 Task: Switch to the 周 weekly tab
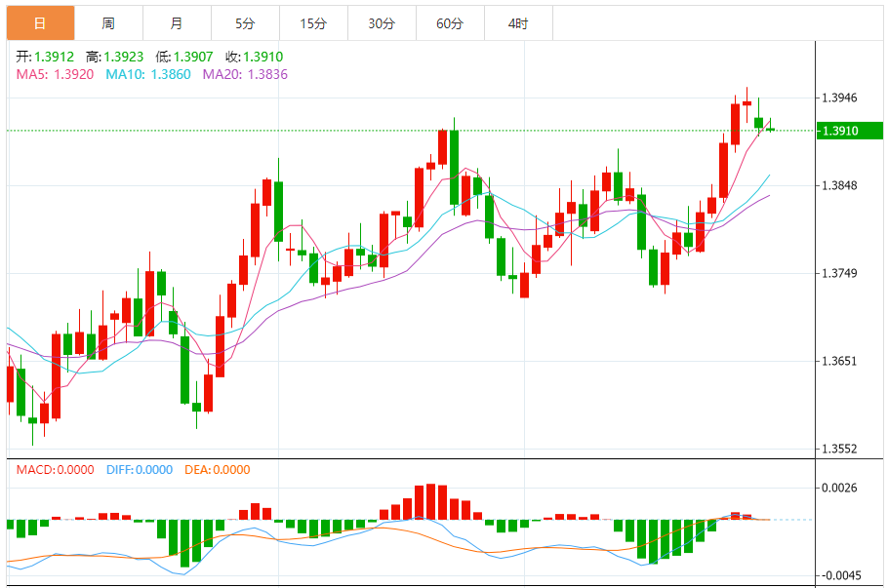click(108, 23)
